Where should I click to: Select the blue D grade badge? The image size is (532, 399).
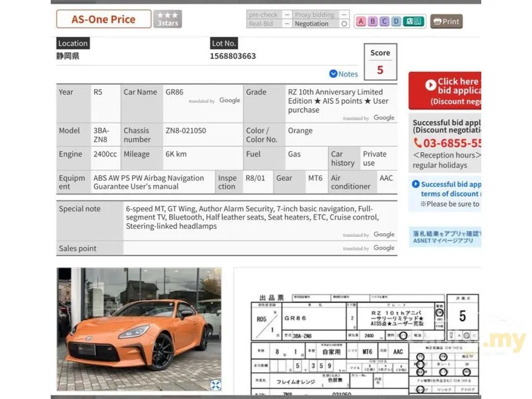[396, 22]
